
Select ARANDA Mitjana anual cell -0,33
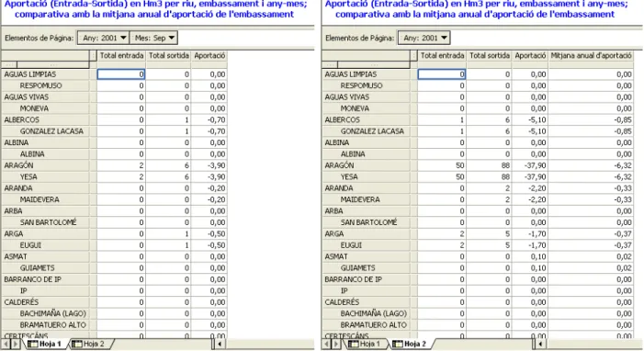pos(591,188)
